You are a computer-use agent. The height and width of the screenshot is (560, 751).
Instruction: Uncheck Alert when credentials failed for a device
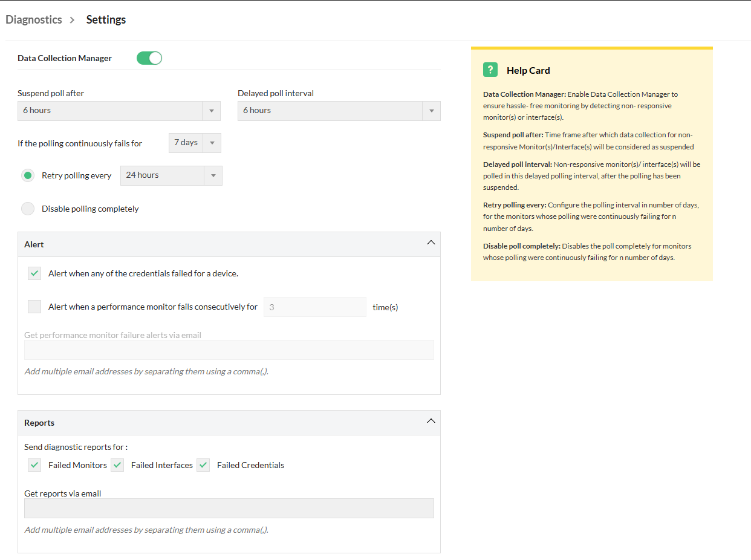[34, 273]
